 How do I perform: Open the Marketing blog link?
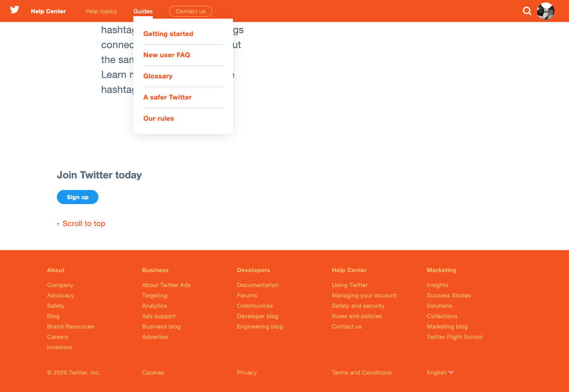click(447, 326)
